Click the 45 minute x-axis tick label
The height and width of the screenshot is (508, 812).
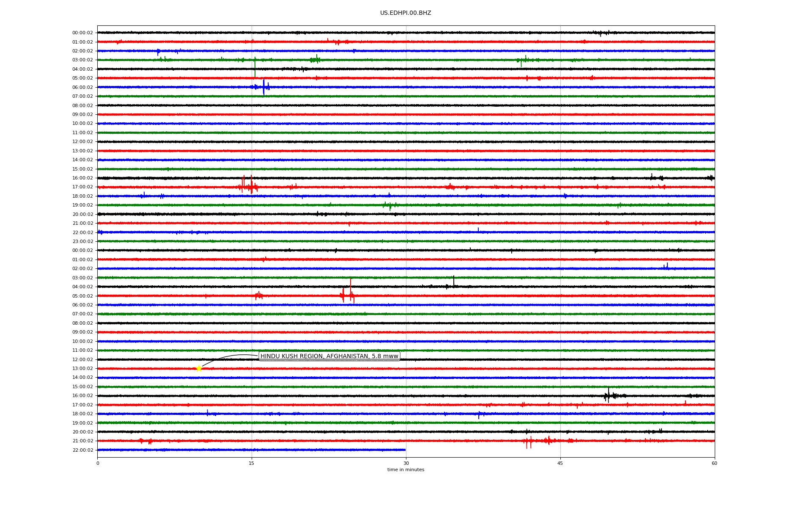560,463
